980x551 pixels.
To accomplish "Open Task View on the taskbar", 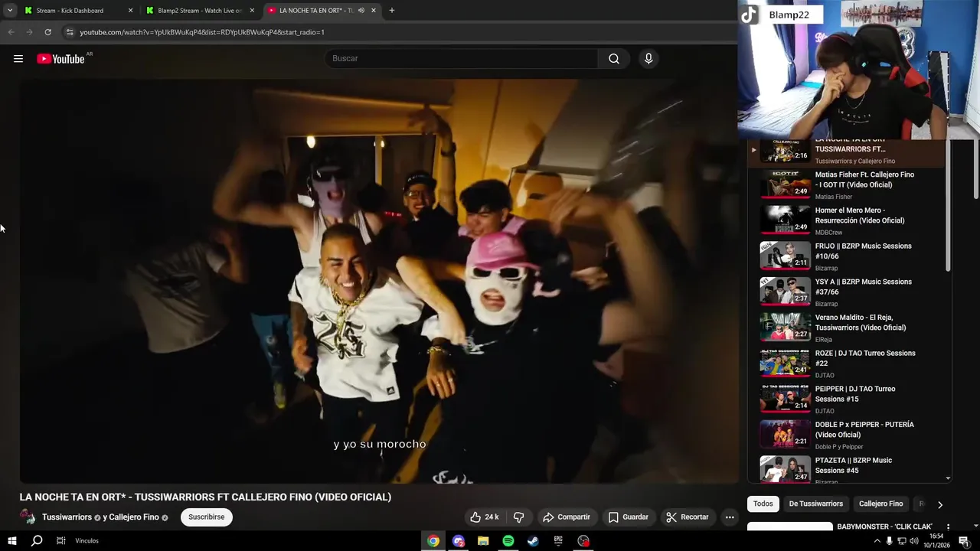I will coord(60,541).
